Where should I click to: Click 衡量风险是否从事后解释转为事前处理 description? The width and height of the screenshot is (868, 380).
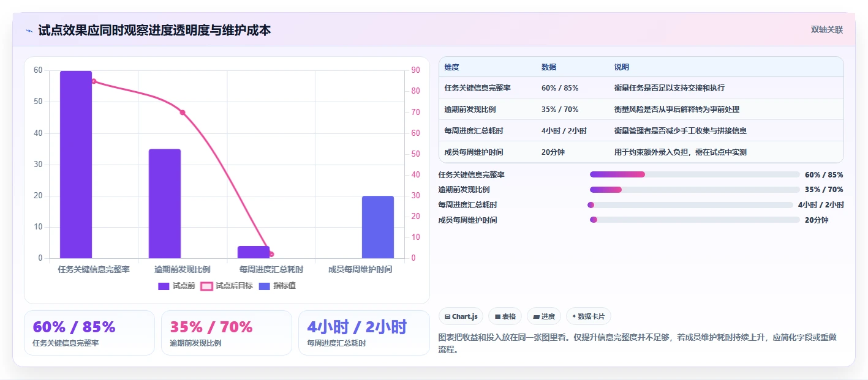[x=677, y=110]
